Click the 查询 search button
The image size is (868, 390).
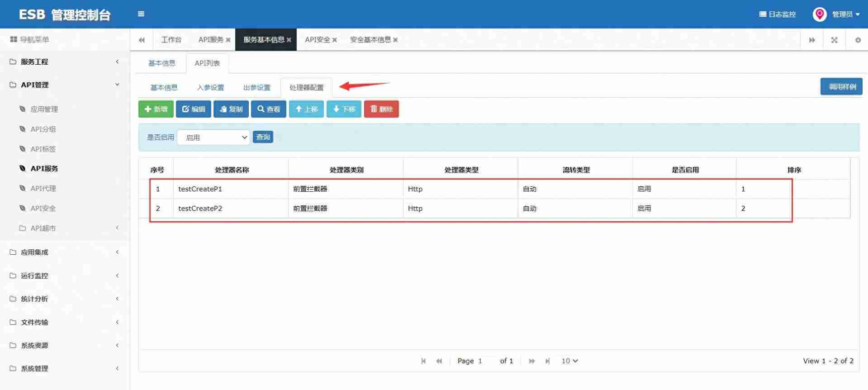click(263, 137)
